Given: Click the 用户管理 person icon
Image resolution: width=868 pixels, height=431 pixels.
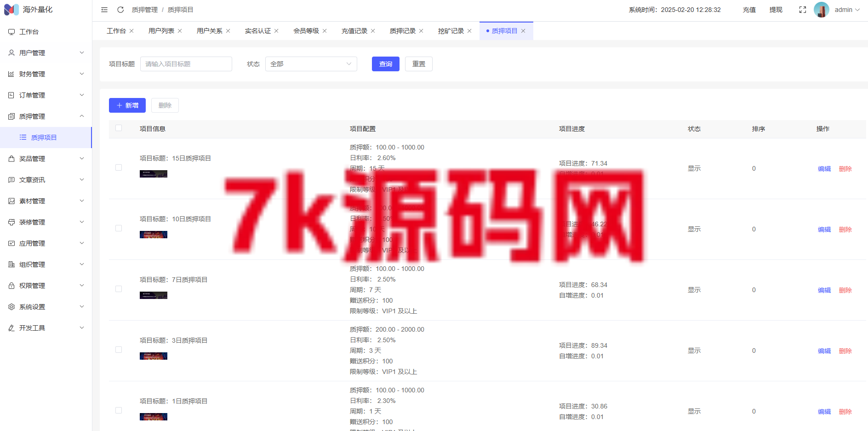Looking at the screenshot, I should pyautogui.click(x=11, y=53).
